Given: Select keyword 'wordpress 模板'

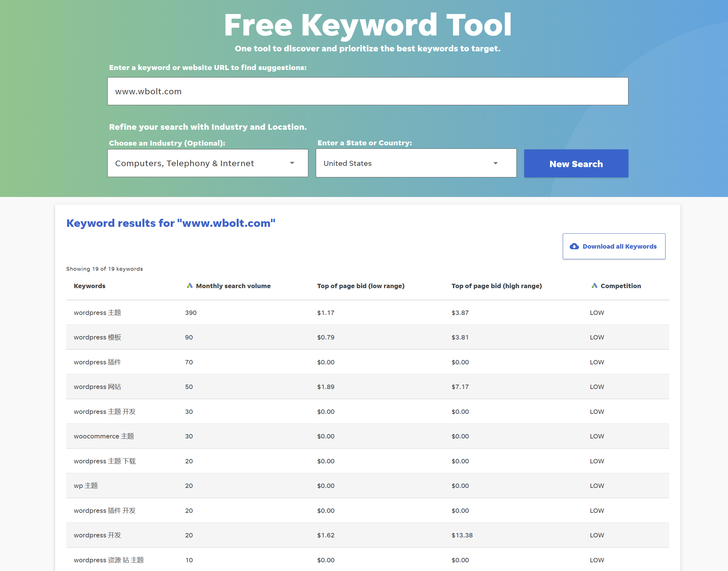Looking at the screenshot, I should pyautogui.click(x=97, y=337).
